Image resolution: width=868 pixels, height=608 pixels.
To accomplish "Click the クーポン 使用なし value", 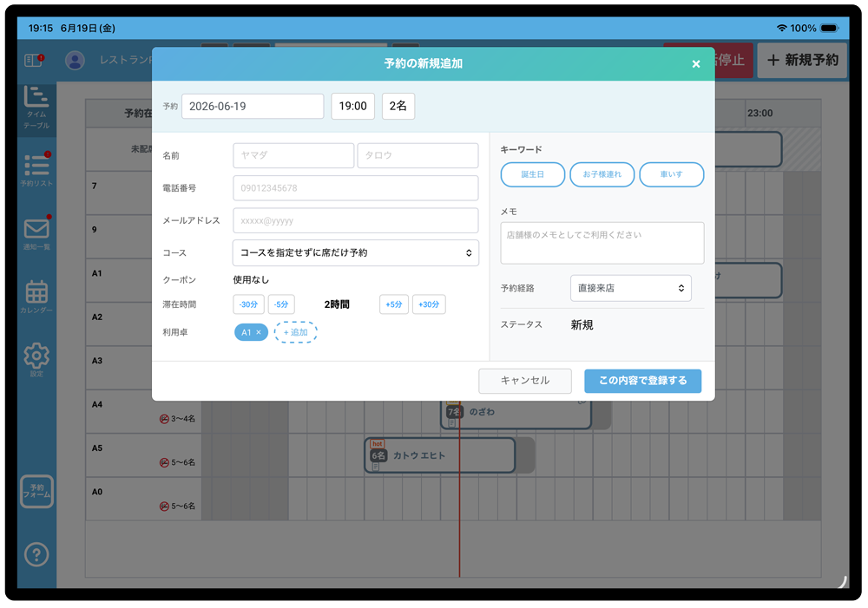I will pyautogui.click(x=251, y=280).
